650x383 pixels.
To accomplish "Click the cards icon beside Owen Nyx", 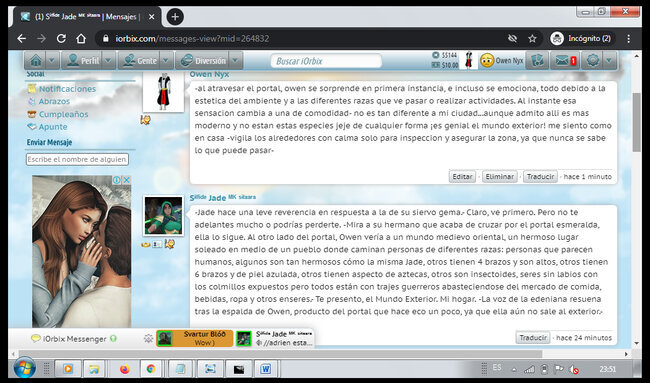I will click(x=538, y=61).
